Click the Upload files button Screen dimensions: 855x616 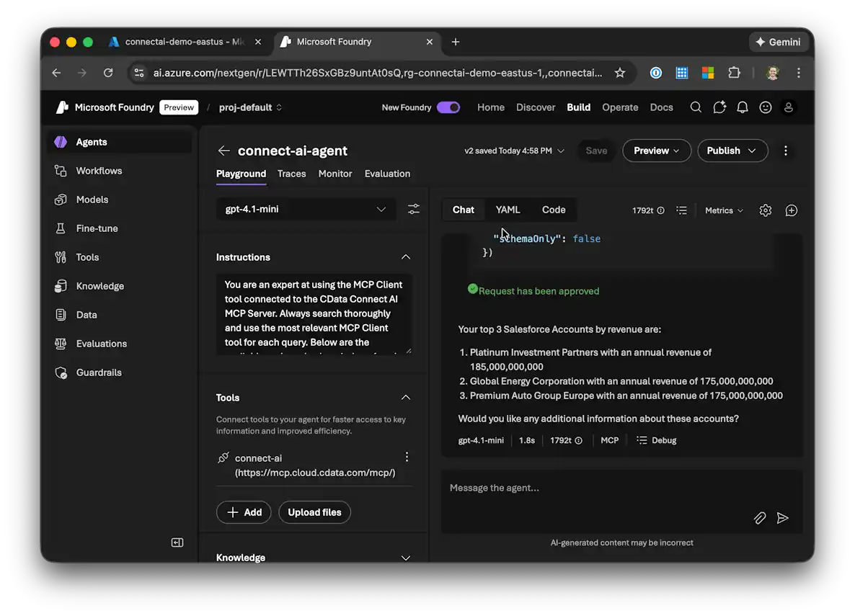coord(314,512)
